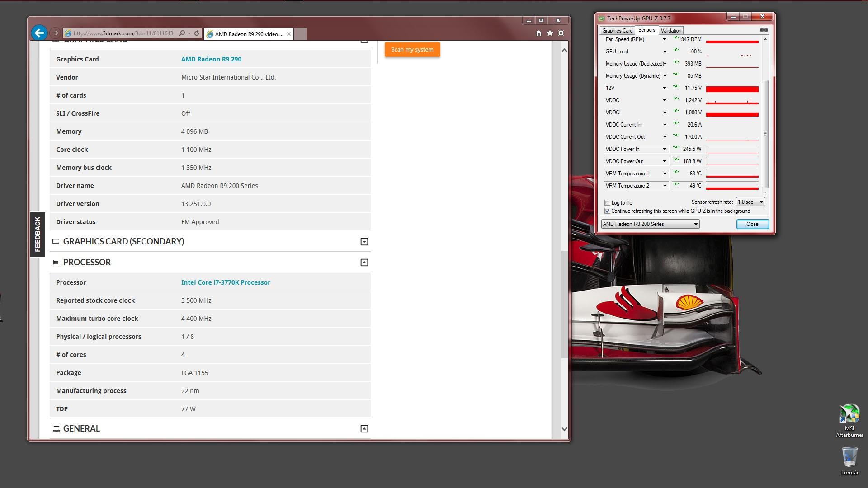Screen dimensions: 868x488
Task: Select the Lomtár recycle bin icon
Action: tap(849, 461)
